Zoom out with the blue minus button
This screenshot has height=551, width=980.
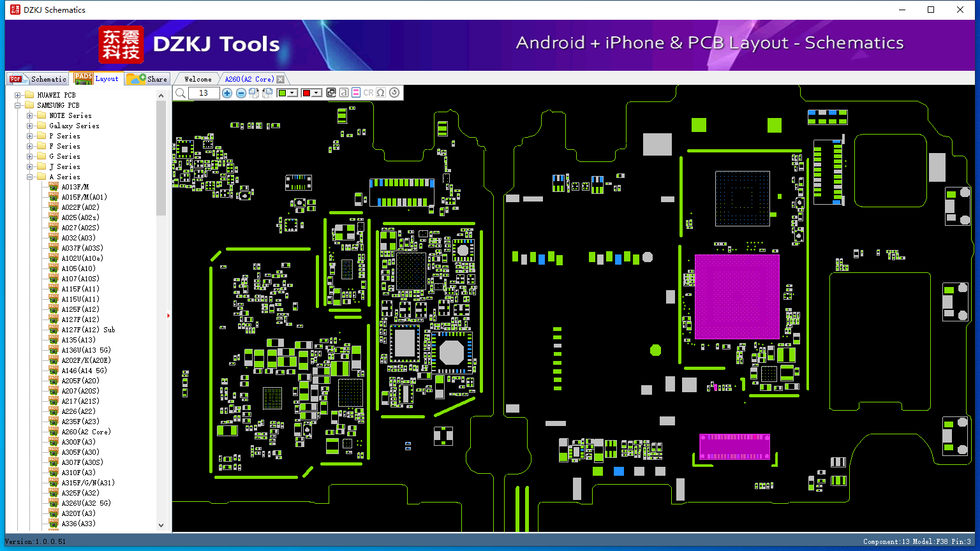coord(241,93)
